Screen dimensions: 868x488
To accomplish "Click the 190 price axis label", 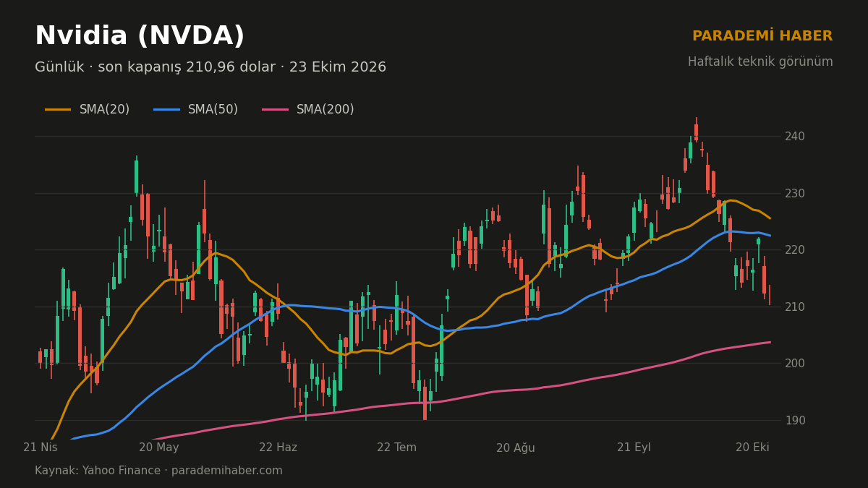I will (793, 420).
